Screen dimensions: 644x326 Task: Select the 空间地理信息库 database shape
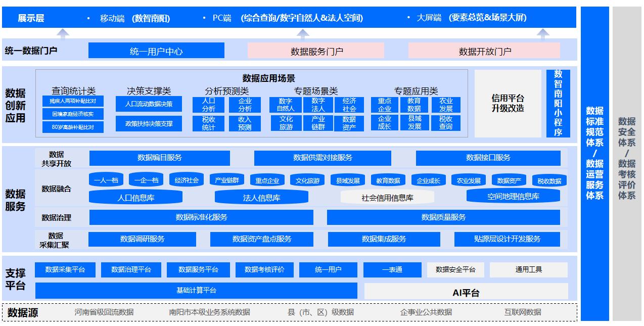(x=513, y=196)
